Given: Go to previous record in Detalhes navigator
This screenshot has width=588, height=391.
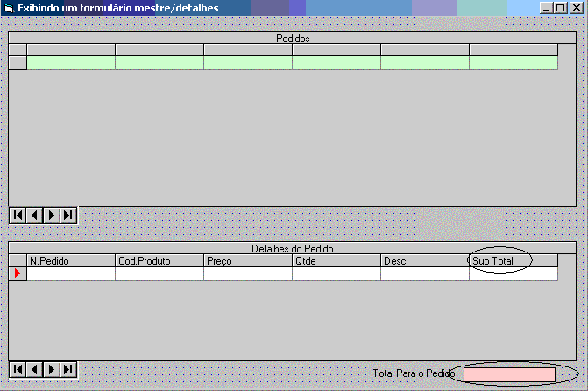Looking at the screenshot, I should click(x=34, y=370).
